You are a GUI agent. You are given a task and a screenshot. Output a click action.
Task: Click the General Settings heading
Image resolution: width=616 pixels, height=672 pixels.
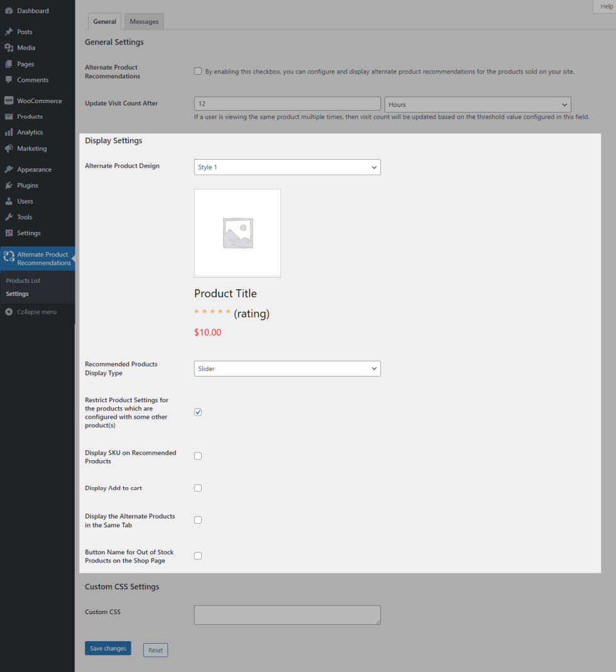click(114, 42)
